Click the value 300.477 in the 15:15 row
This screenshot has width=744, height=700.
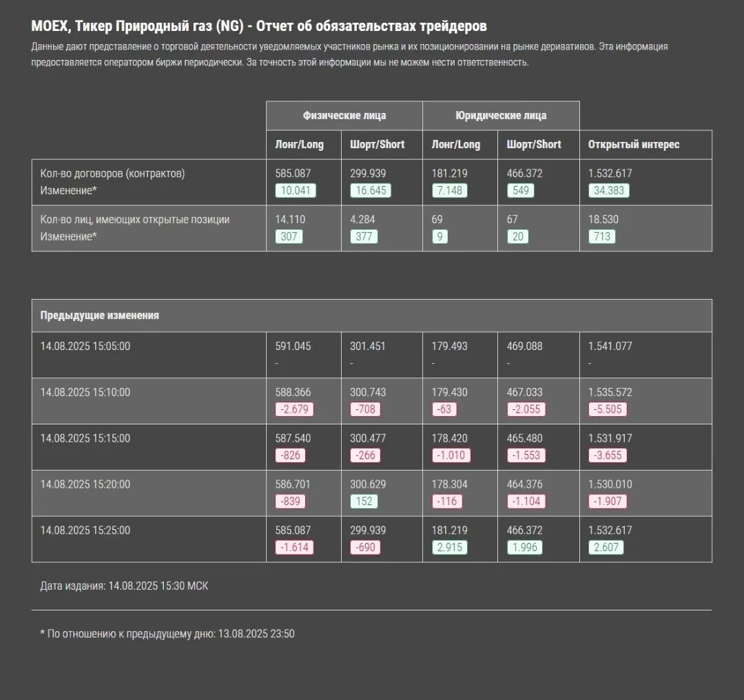[x=368, y=438]
